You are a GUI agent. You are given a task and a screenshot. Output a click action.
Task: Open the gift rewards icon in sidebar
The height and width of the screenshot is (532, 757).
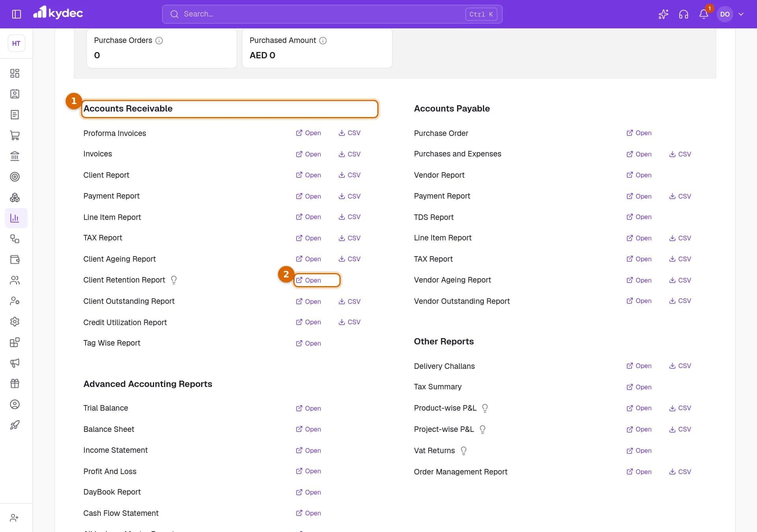click(15, 383)
